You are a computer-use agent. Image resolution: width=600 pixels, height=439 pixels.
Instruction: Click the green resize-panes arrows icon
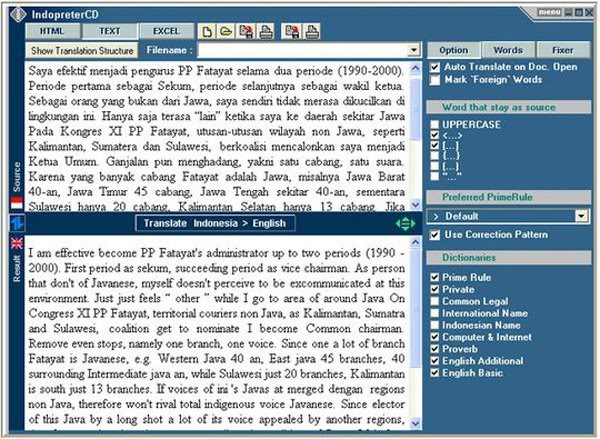coord(406,223)
